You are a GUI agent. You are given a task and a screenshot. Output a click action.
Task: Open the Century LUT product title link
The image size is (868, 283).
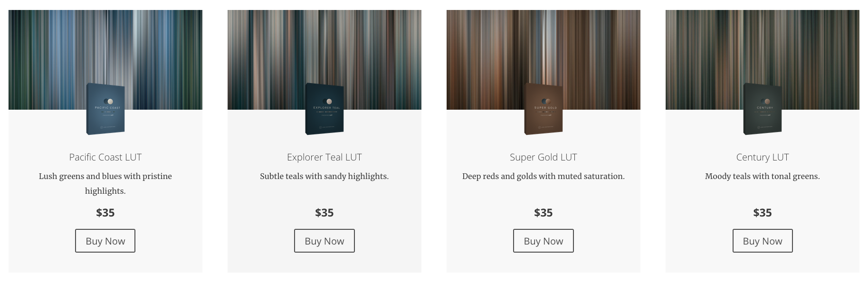point(763,157)
